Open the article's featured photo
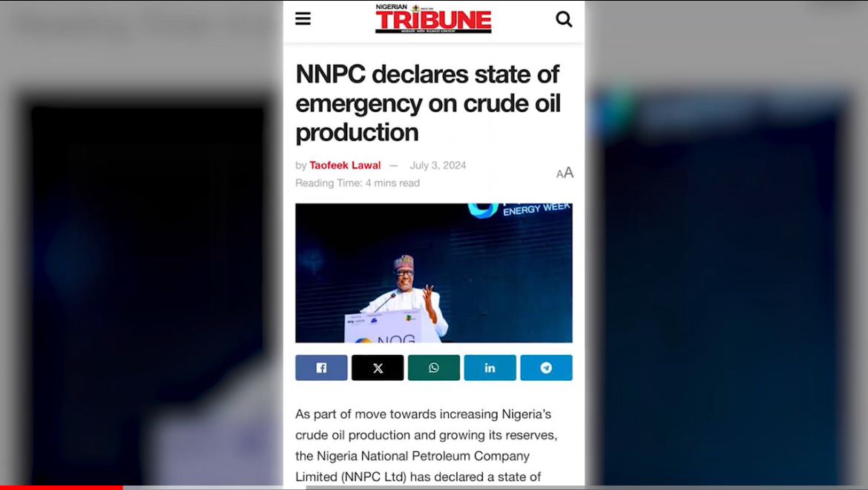The width and height of the screenshot is (868, 490). click(x=434, y=273)
